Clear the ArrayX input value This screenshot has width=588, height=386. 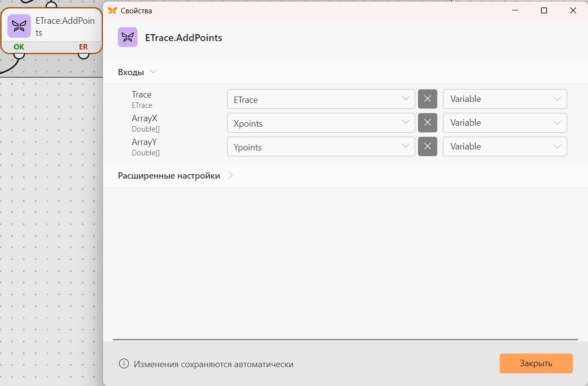428,123
